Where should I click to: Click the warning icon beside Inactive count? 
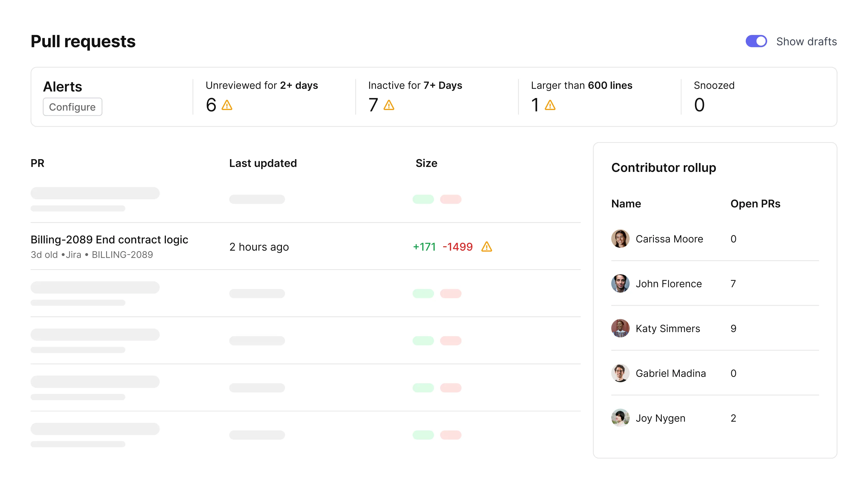click(x=389, y=105)
